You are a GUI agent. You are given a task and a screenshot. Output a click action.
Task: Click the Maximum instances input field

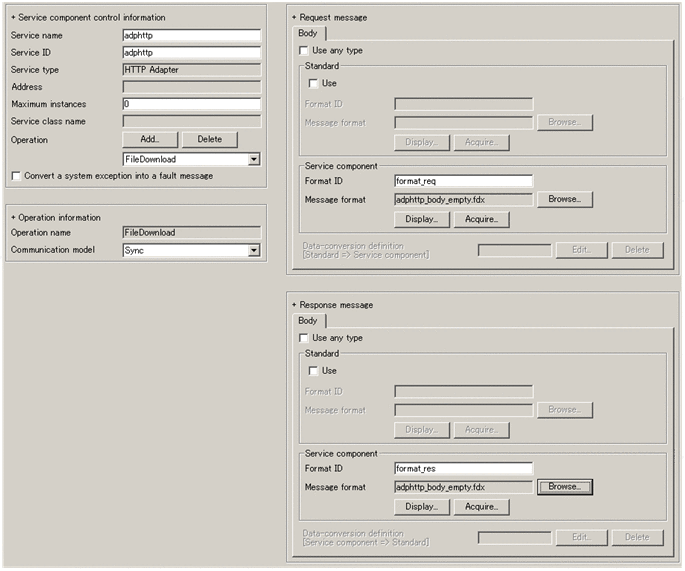pyautogui.click(x=190, y=104)
